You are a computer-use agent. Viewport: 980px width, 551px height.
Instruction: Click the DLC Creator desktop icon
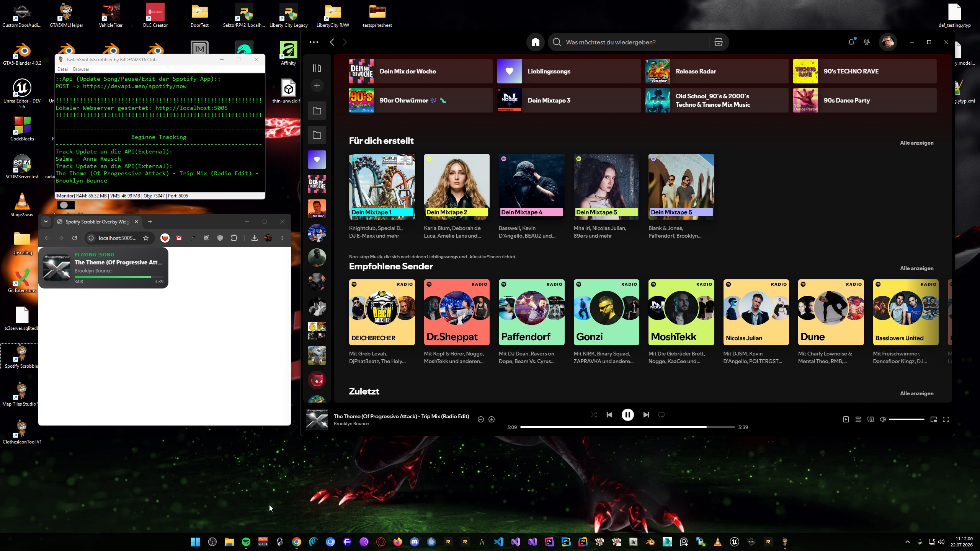(155, 15)
